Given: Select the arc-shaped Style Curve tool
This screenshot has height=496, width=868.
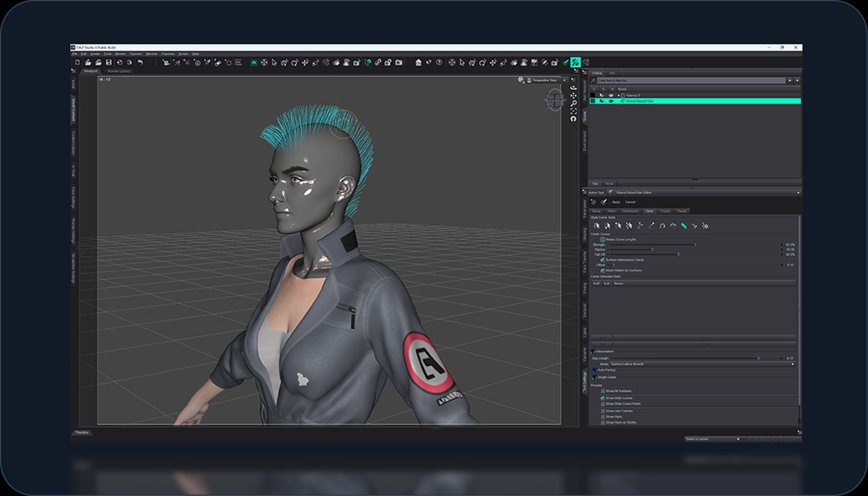Looking at the screenshot, I should (x=673, y=226).
